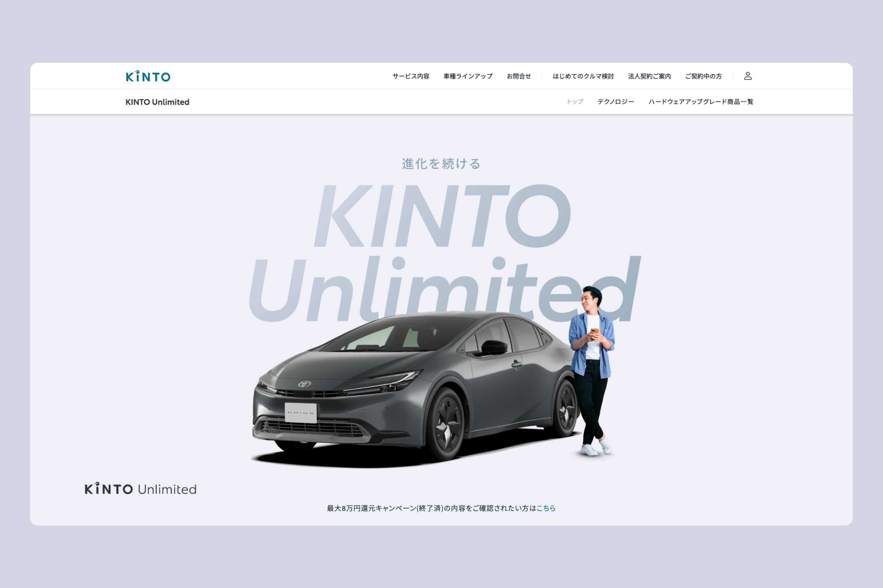Open ご契約中の方 menu item
Viewport: 883px width, 588px height.
tap(703, 76)
